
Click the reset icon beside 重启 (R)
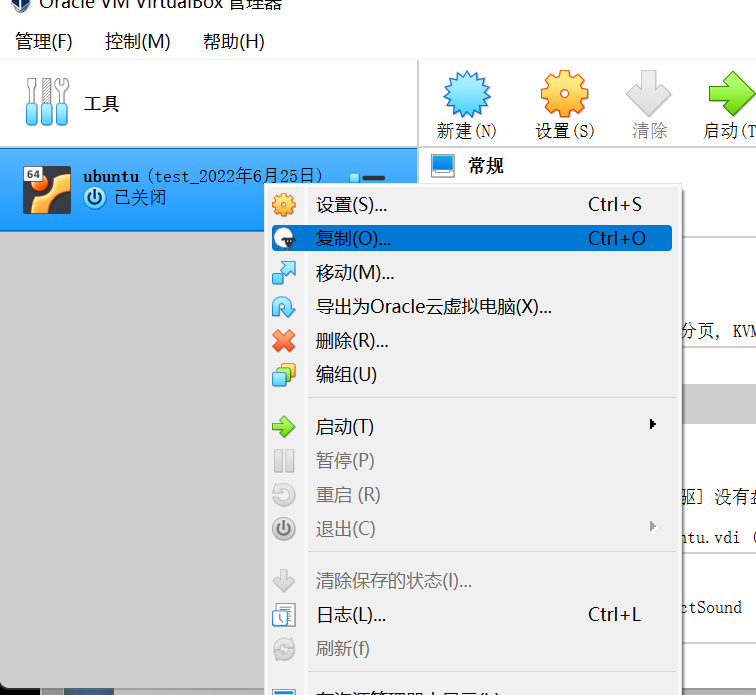[284, 495]
